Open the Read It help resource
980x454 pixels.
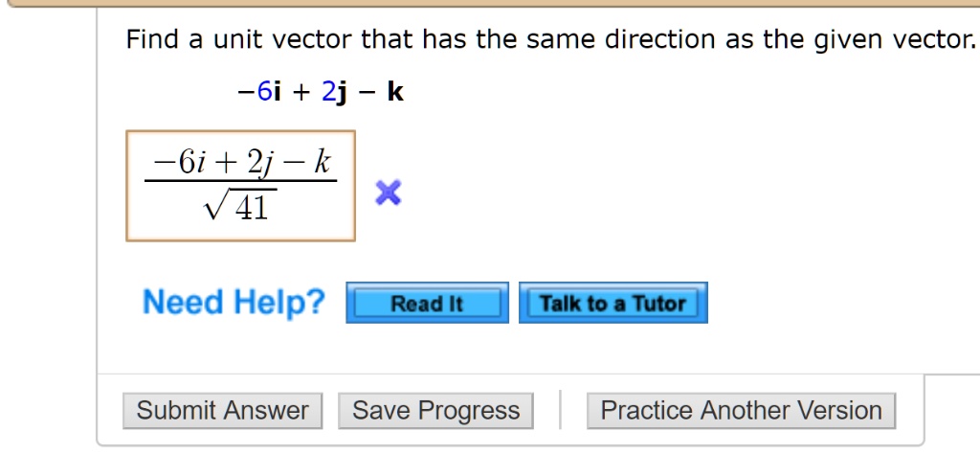tap(428, 303)
